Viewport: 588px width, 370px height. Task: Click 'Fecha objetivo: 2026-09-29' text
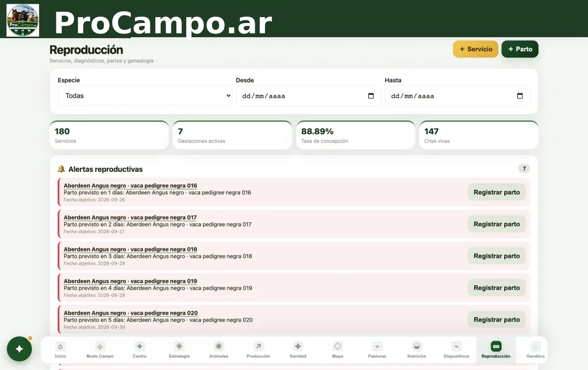pos(94,295)
